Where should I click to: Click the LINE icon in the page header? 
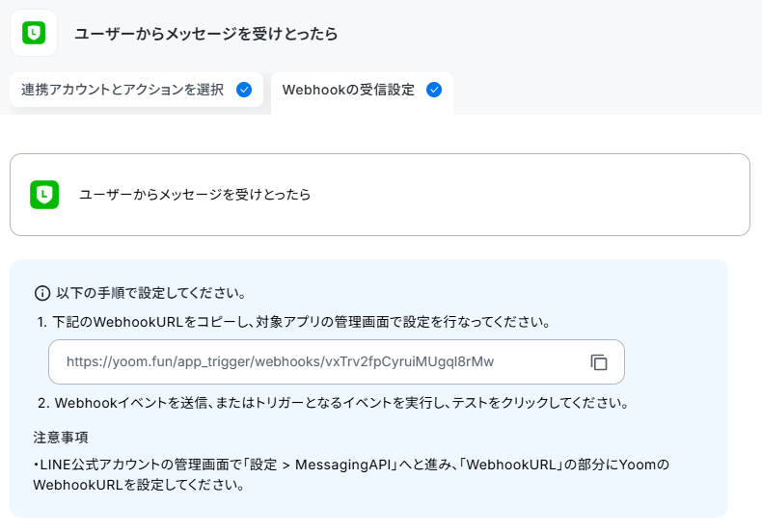[x=34, y=33]
